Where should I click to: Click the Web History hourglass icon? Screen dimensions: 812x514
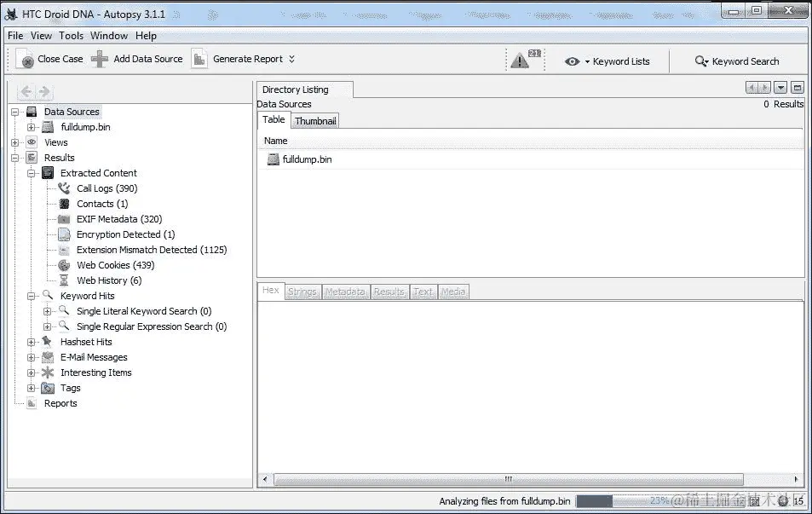pyautogui.click(x=64, y=280)
